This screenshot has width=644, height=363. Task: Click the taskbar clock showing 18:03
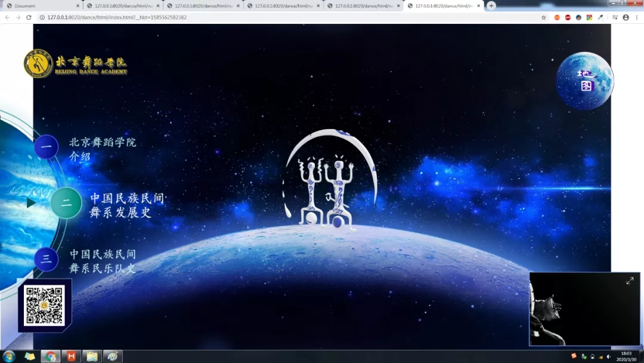pyautogui.click(x=626, y=356)
